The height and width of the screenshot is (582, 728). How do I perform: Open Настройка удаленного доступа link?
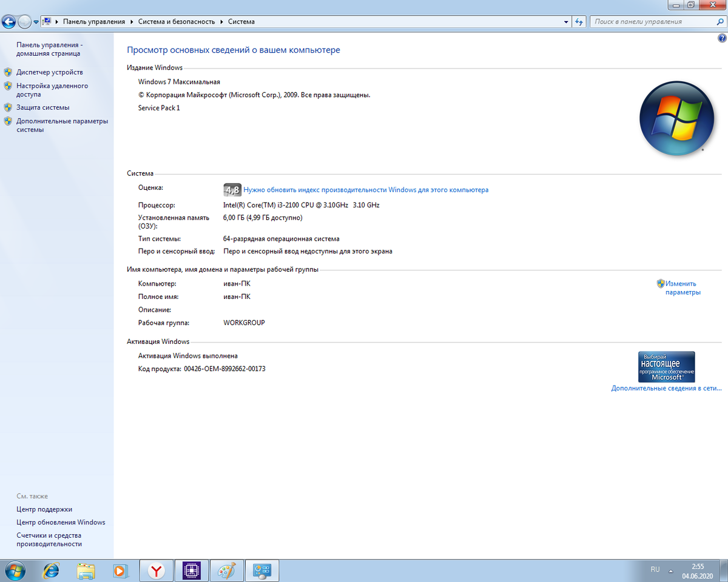(x=52, y=90)
